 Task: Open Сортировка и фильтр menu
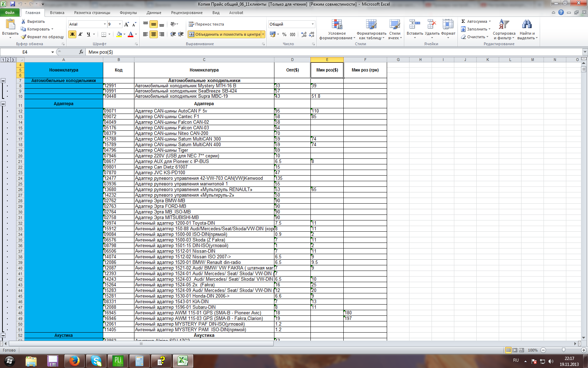[504, 29]
